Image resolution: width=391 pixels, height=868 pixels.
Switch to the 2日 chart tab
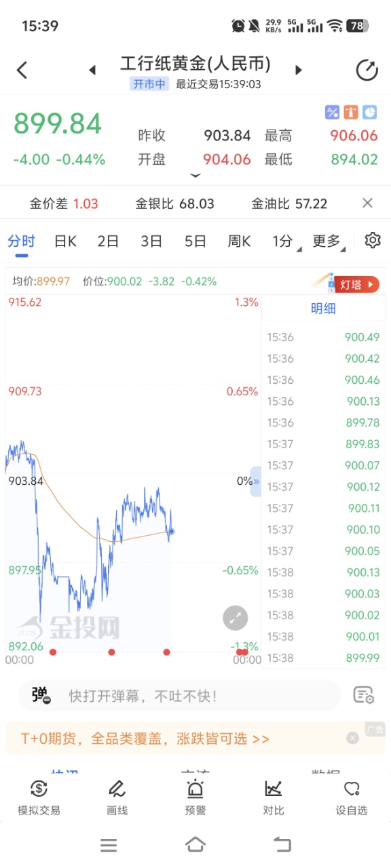(108, 241)
